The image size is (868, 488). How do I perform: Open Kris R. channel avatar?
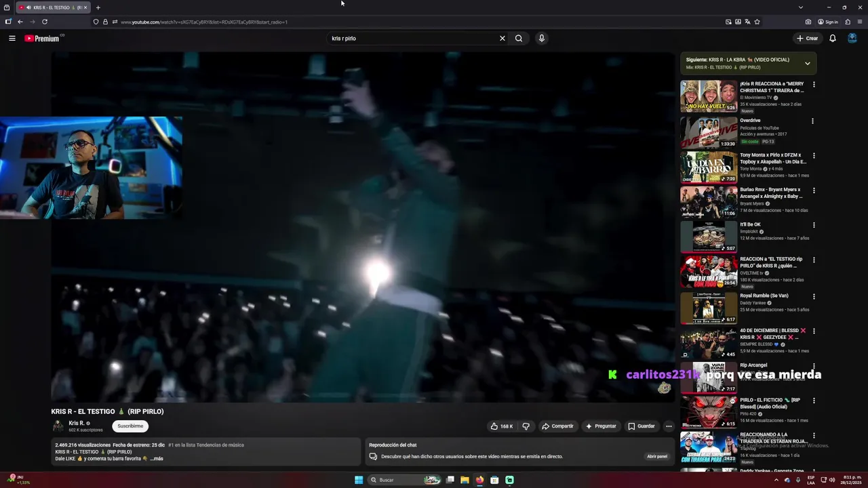(58, 426)
